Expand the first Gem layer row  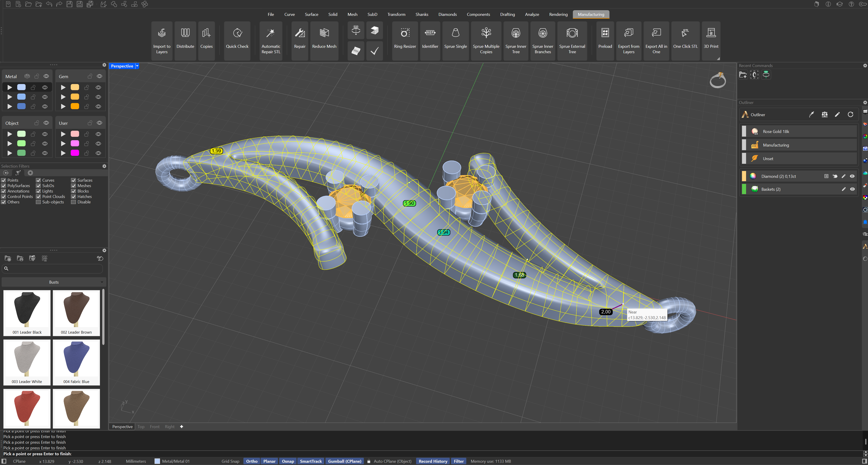pos(63,87)
